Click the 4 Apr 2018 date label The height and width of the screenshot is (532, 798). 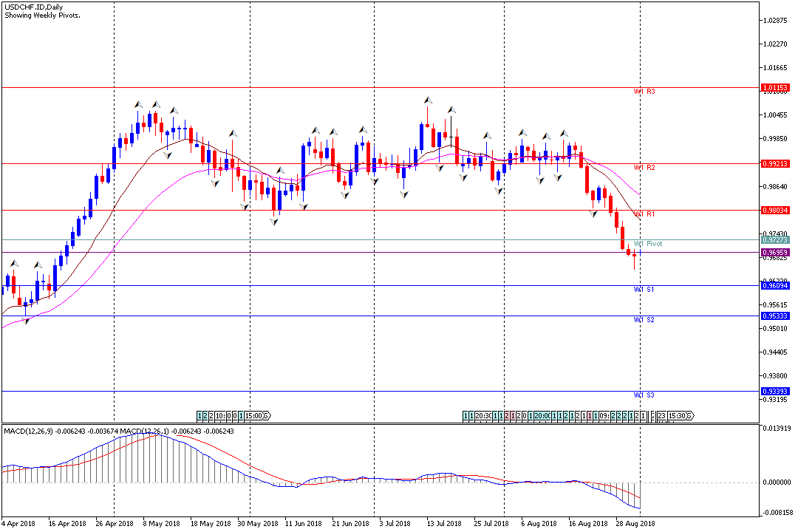(18, 523)
